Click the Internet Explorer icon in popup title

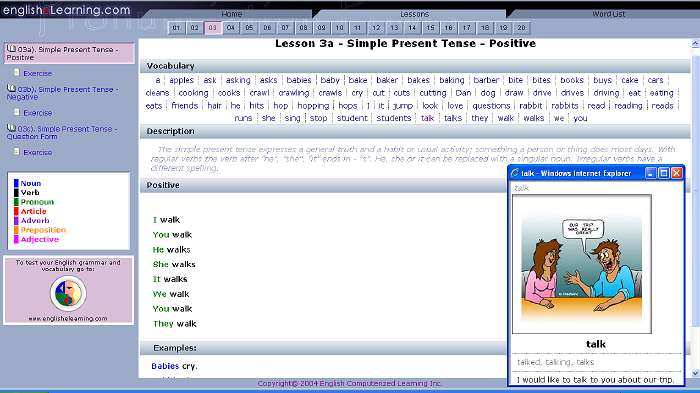(x=515, y=173)
